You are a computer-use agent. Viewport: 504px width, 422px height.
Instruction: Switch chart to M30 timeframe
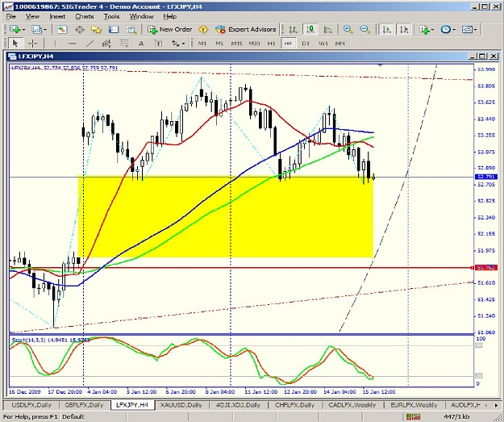pos(254,43)
